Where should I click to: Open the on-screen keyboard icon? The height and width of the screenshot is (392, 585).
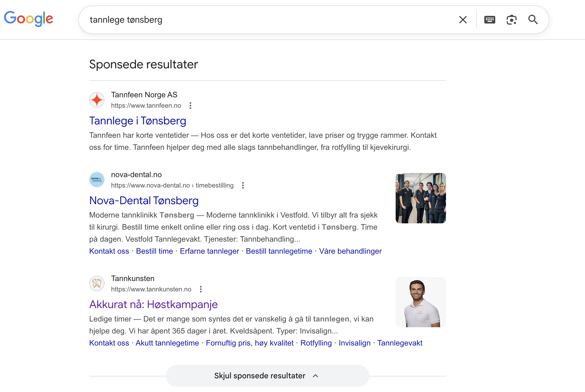490,19
